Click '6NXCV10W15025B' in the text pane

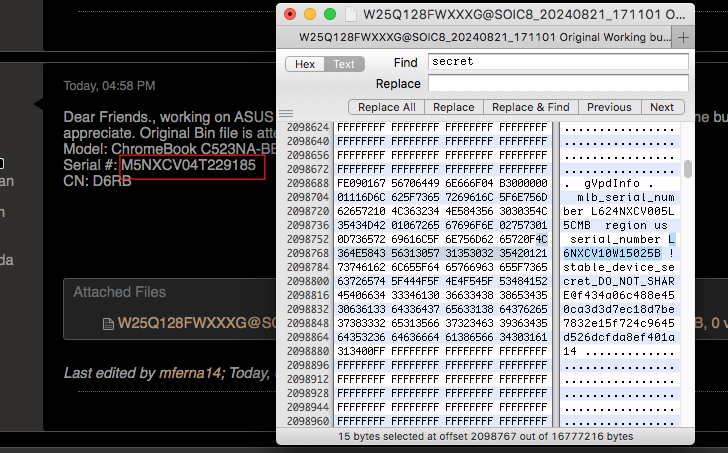click(612, 253)
